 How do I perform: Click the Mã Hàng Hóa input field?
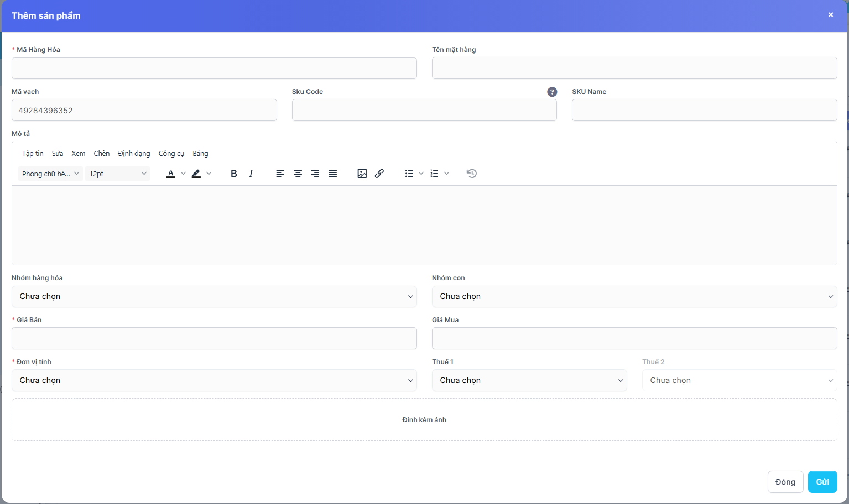coord(214,69)
